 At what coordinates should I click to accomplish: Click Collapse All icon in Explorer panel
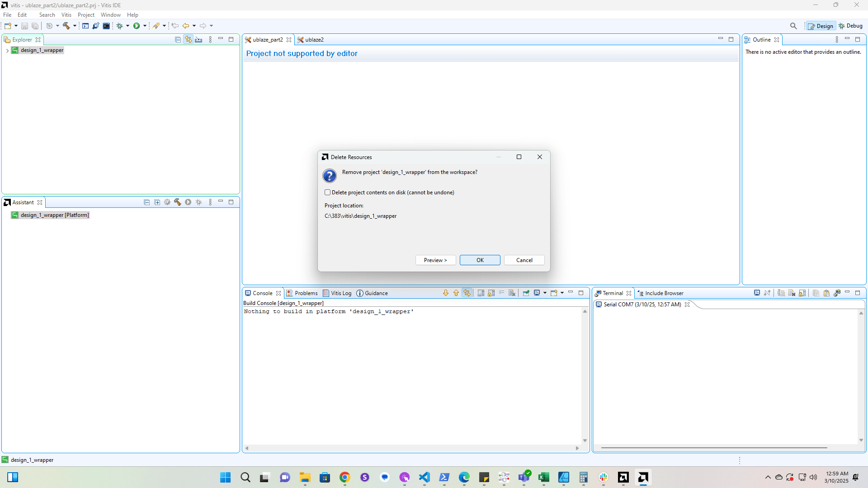(178, 40)
